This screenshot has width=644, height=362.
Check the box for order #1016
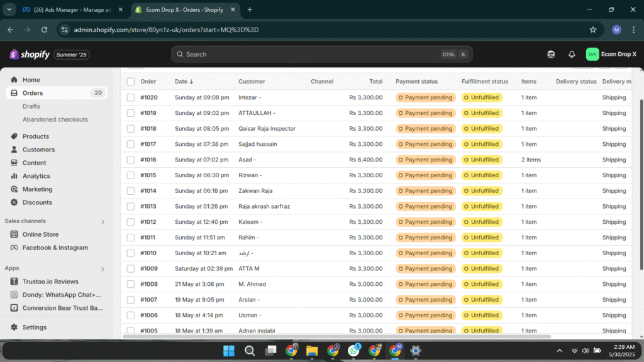pyautogui.click(x=130, y=160)
